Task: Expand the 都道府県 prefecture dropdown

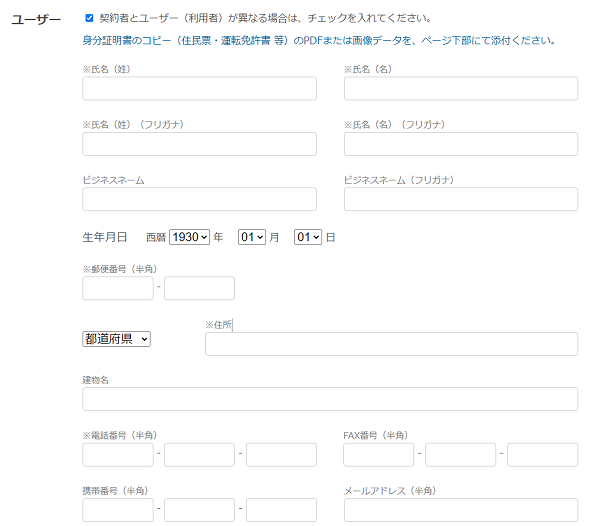Action: click(116, 339)
